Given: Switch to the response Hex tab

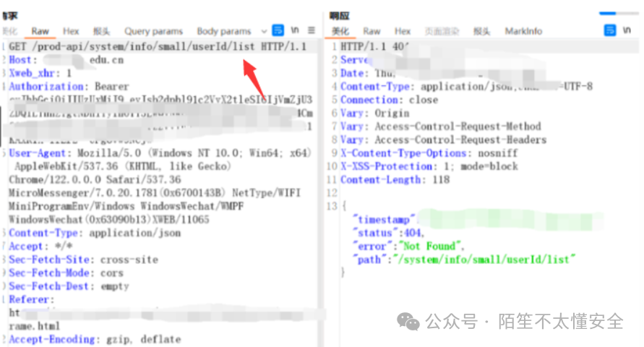Looking at the screenshot, I should coord(403,31).
